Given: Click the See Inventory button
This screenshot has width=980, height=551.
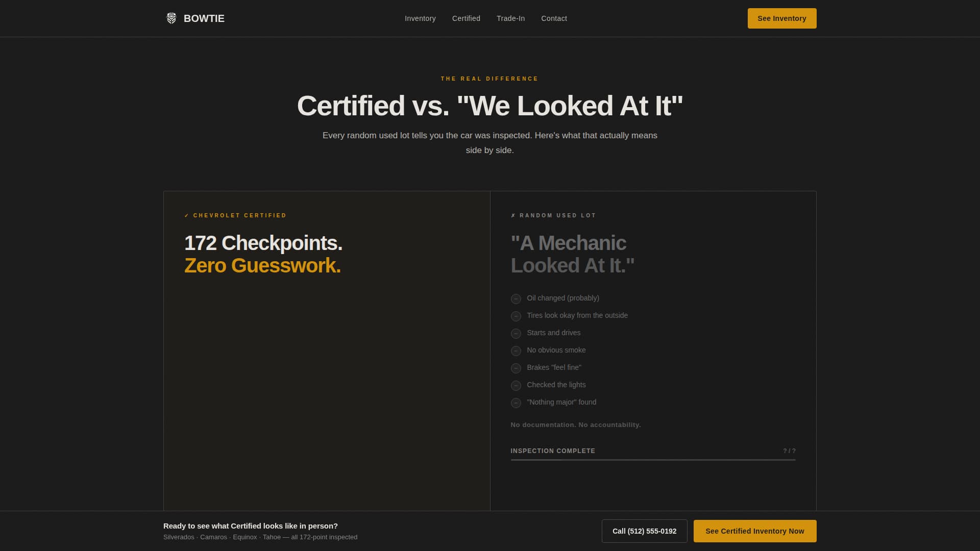Looking at the screenshot, I should coord(782,18).
